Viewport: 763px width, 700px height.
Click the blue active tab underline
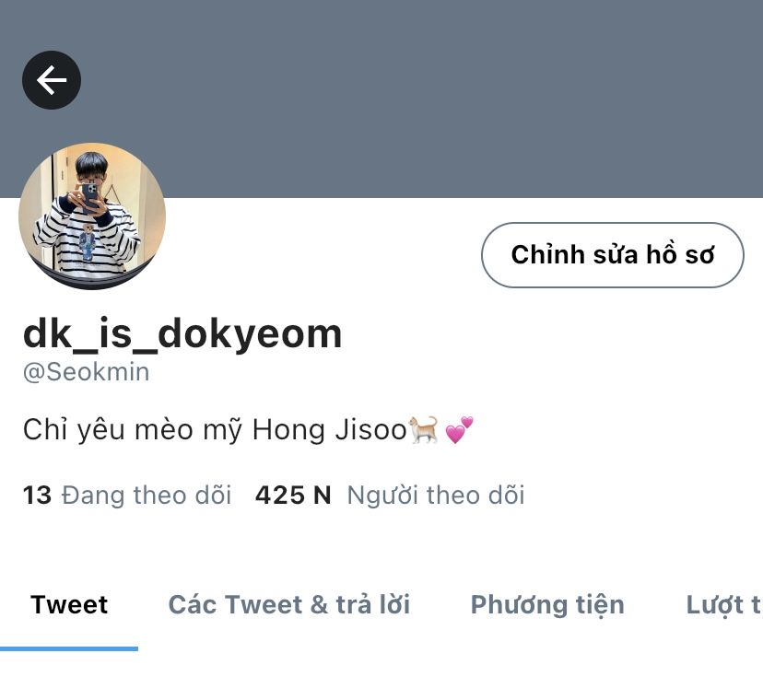[x=69, y=648]
